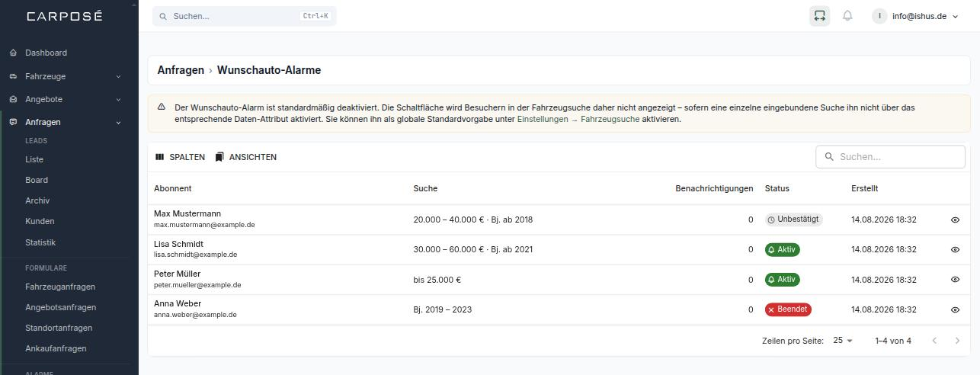This screenshot has width=980, height=375.
Task: Select peter.mueller@example.de email
Action: [197, 285]
